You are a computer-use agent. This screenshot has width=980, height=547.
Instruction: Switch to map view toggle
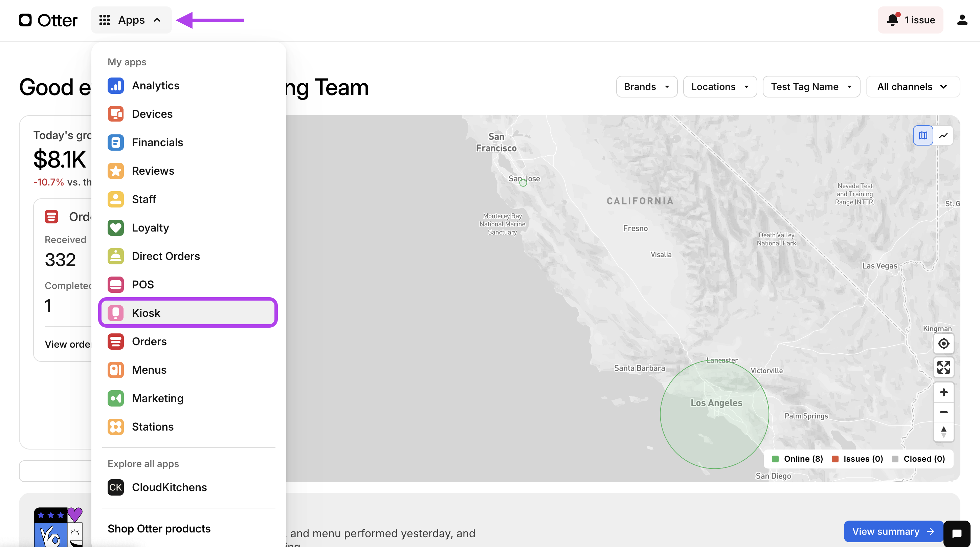(923, 135)
